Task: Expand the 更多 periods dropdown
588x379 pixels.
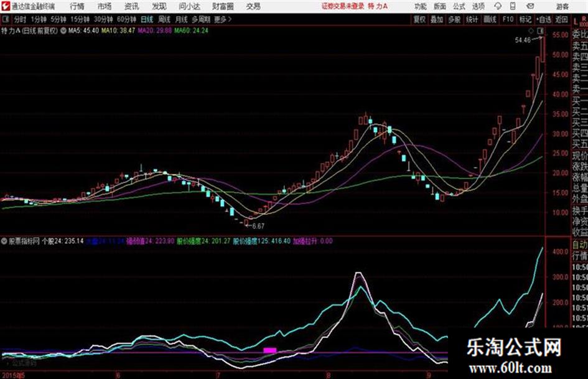Action: 223,19
